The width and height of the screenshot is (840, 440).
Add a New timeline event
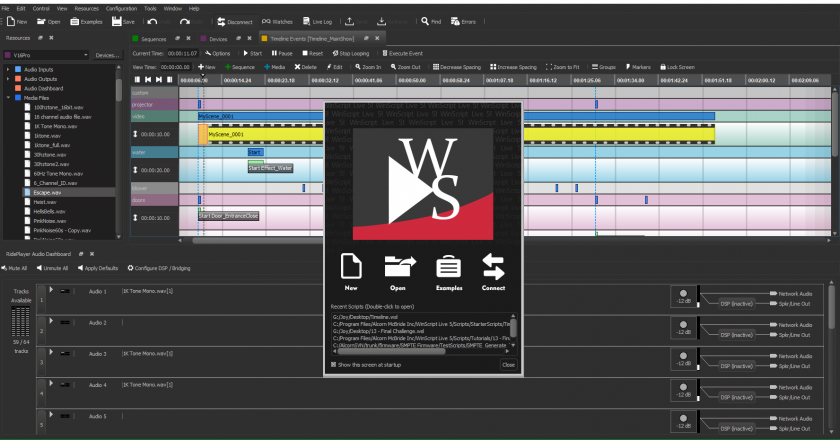coord(207,67)
